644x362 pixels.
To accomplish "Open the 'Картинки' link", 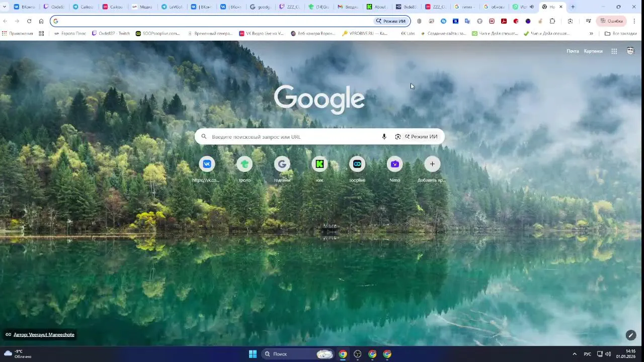I will tap(593, 51).
